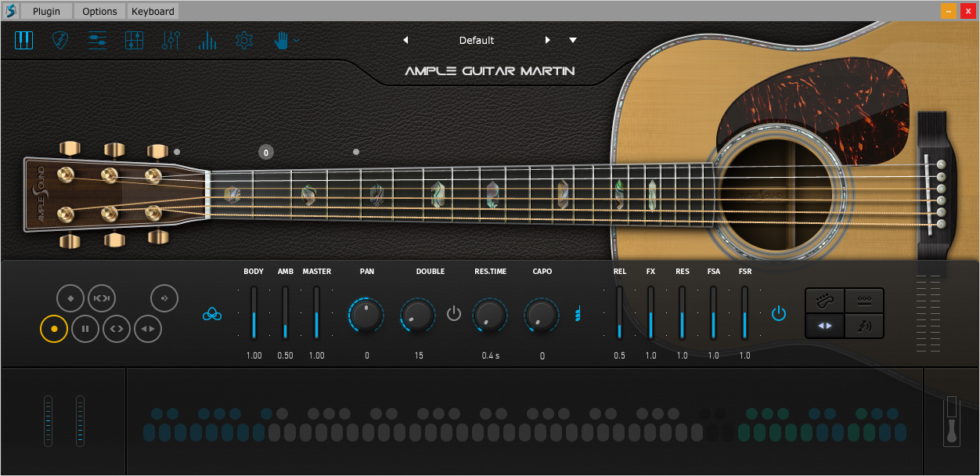Open the EQ/spectrum panel

[x=207, y=40]
